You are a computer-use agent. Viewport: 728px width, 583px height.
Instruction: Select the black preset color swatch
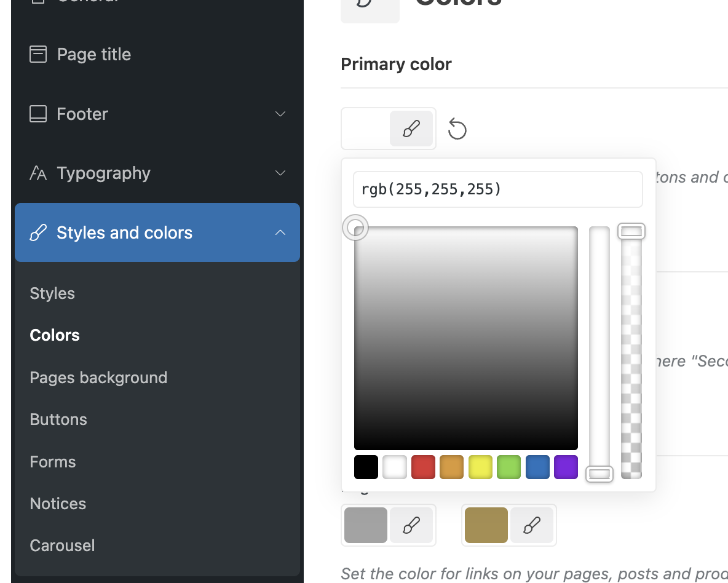366,467
